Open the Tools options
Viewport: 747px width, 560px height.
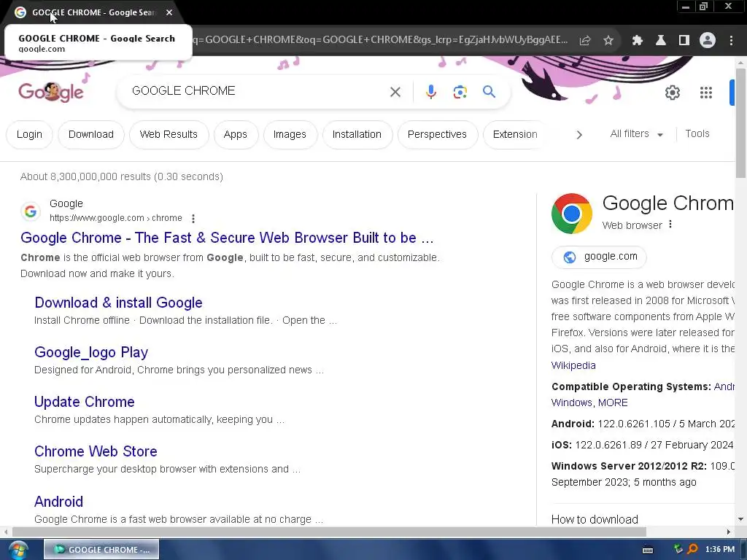click(697, 134)
